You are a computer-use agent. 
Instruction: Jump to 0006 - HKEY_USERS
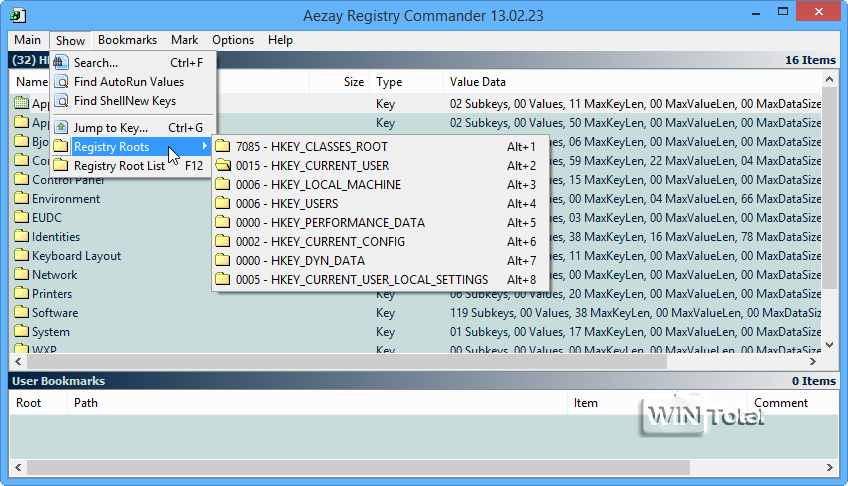click(x=380, y=203)
